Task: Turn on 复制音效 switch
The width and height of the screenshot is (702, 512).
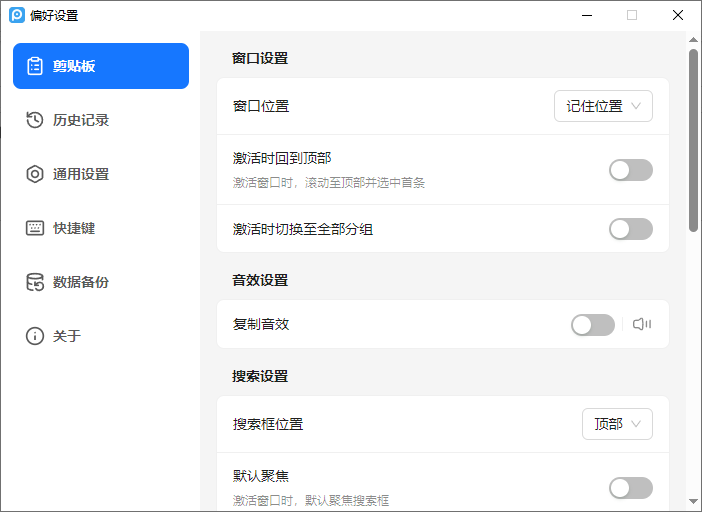Action: [592, 324]
